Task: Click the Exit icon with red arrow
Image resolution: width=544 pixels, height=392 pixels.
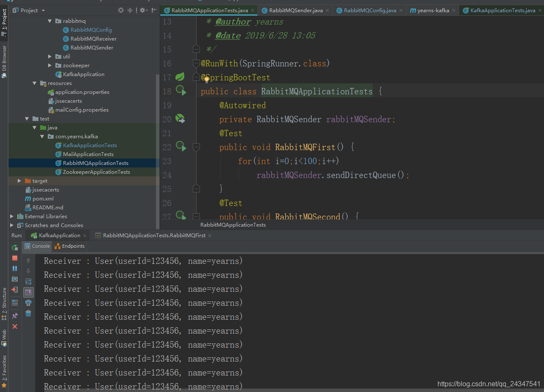Action: pyautogui.click(x=15, y=290)
